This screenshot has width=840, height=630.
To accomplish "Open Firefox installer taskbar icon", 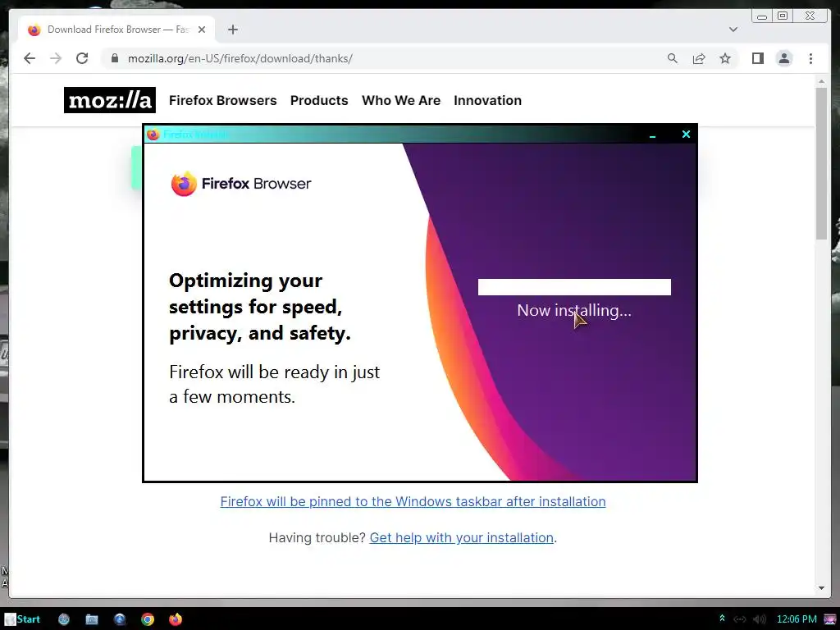I will coord(176,619).
